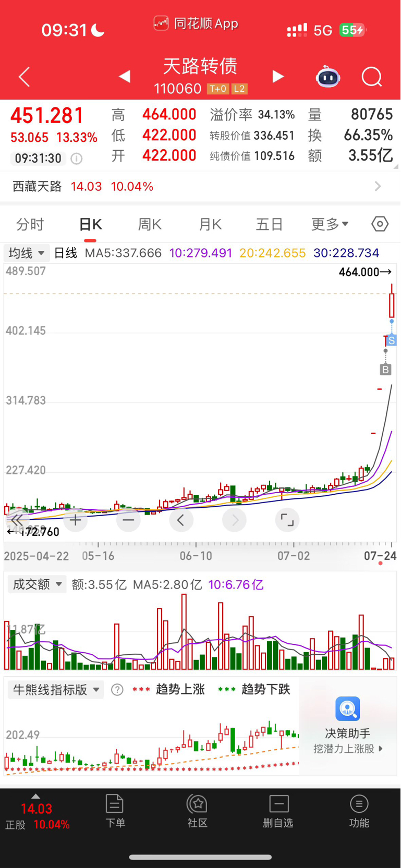
Task: Zoom out chart with minus button
Action: (x=128, y=520)
